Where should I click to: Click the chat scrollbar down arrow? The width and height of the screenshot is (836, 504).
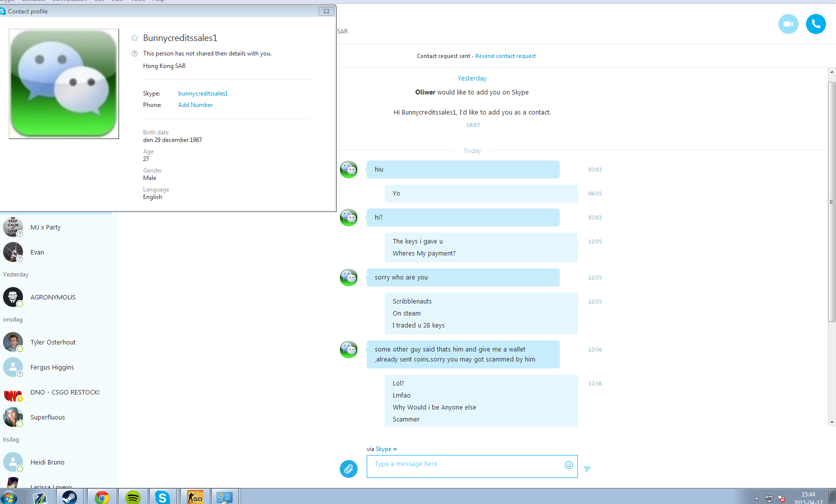click(832, 422)
